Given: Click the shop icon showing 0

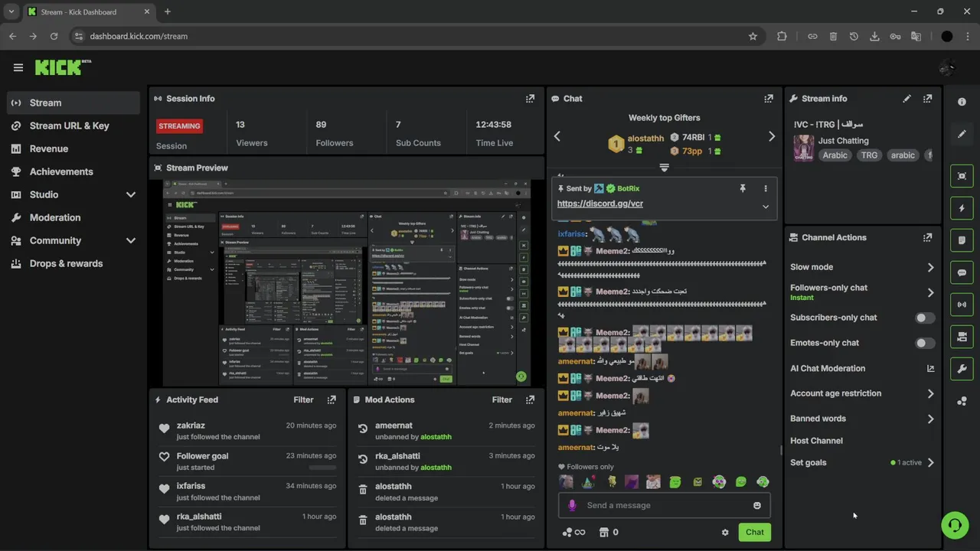Looking at the screenshot, I should pyautogui.click(x=609, y=533).
